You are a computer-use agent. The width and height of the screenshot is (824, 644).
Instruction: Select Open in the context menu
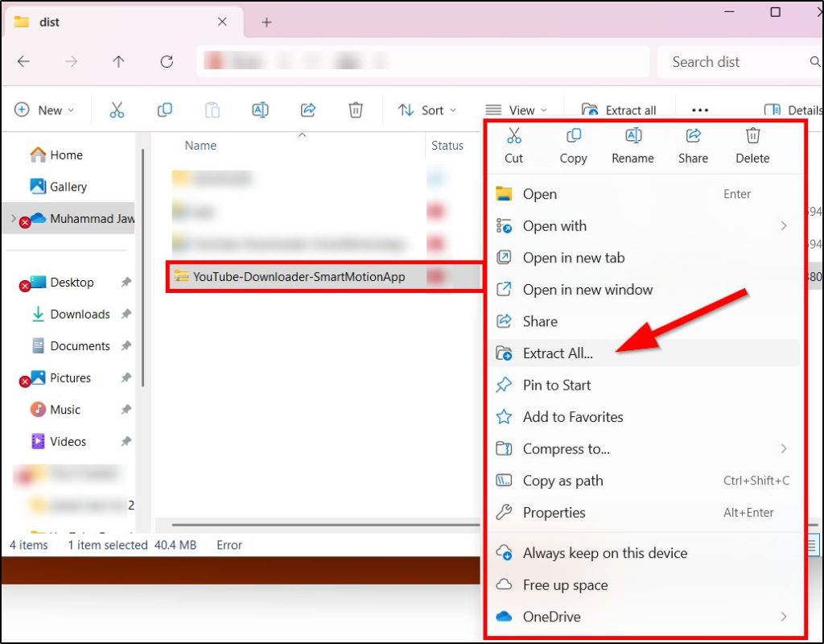tap(644, 194)
